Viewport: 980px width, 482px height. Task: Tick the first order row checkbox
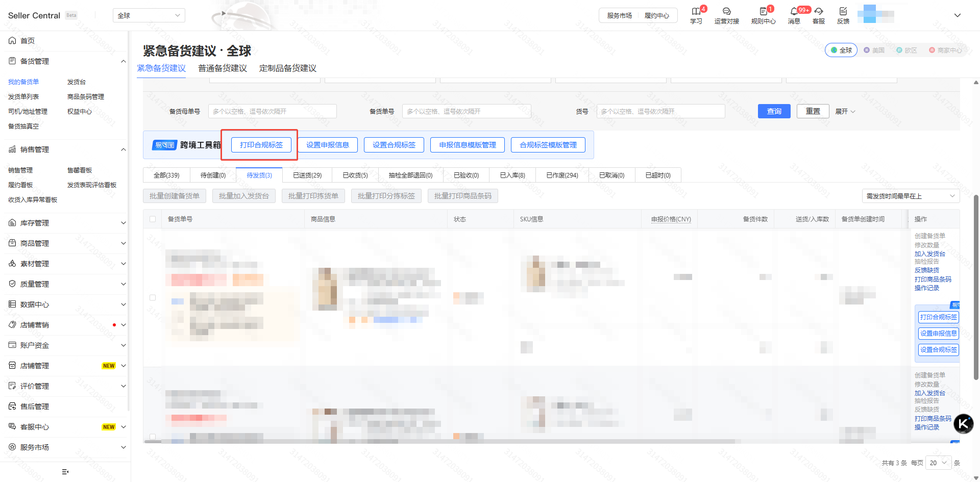(153, 297)
